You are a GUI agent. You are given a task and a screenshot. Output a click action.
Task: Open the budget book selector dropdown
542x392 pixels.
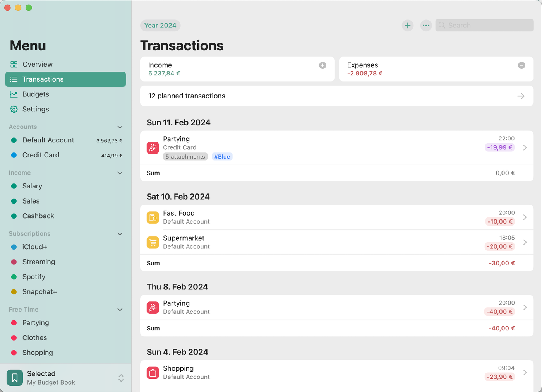tap(121, 378)
